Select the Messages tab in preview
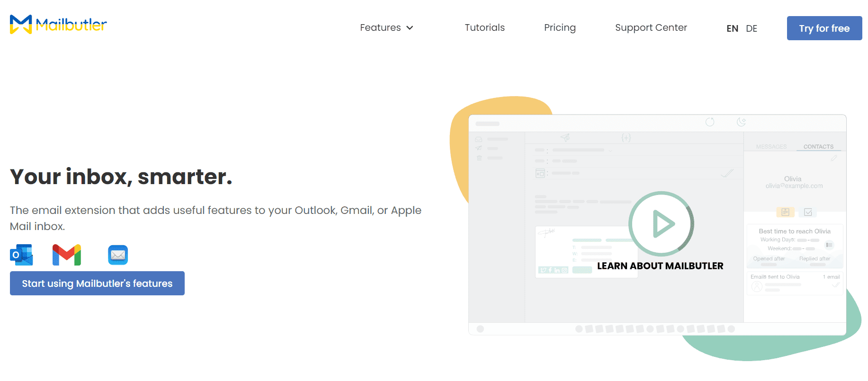The image size is (868, 381). tap(771, 147)
